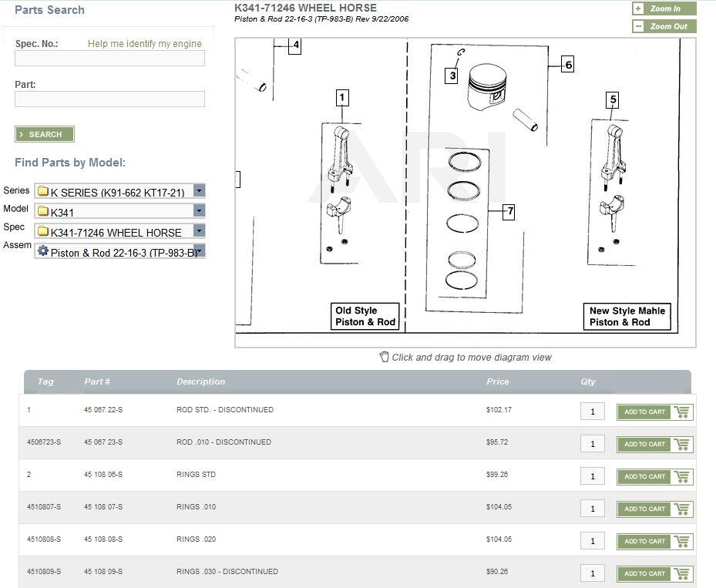Select diagram callout number 5
The height and width of the screenshot is (588, 716).
tap(613, 100)
